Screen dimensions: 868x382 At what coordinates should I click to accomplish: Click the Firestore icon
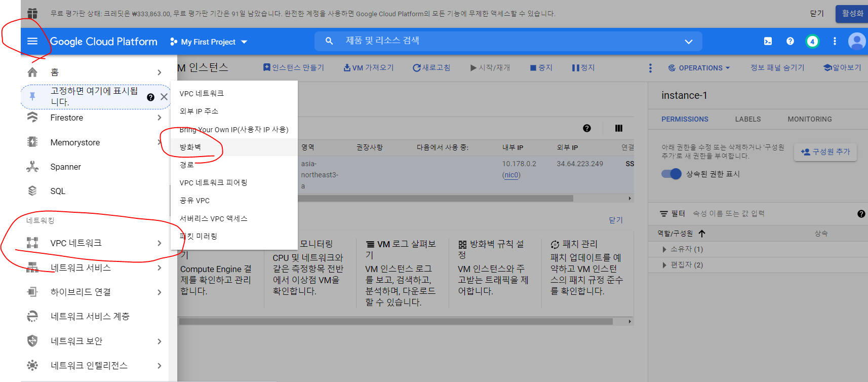coord(32,118)
